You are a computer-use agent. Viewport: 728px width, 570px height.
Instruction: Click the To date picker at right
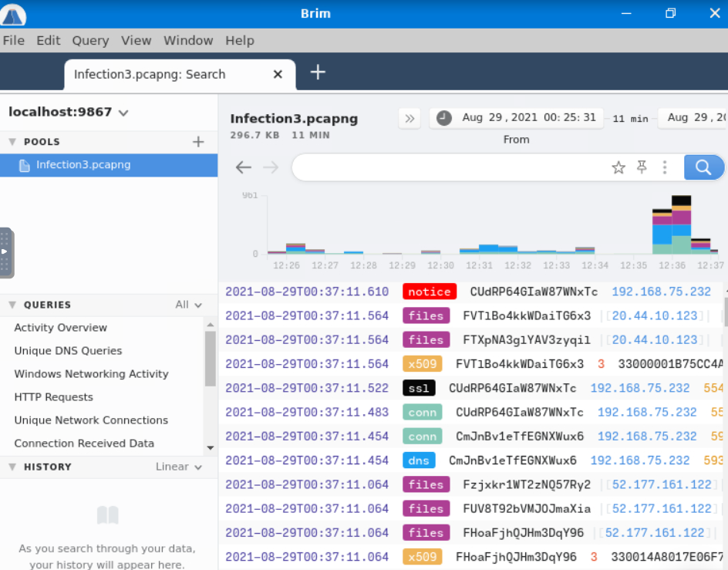tap(693, 118)
